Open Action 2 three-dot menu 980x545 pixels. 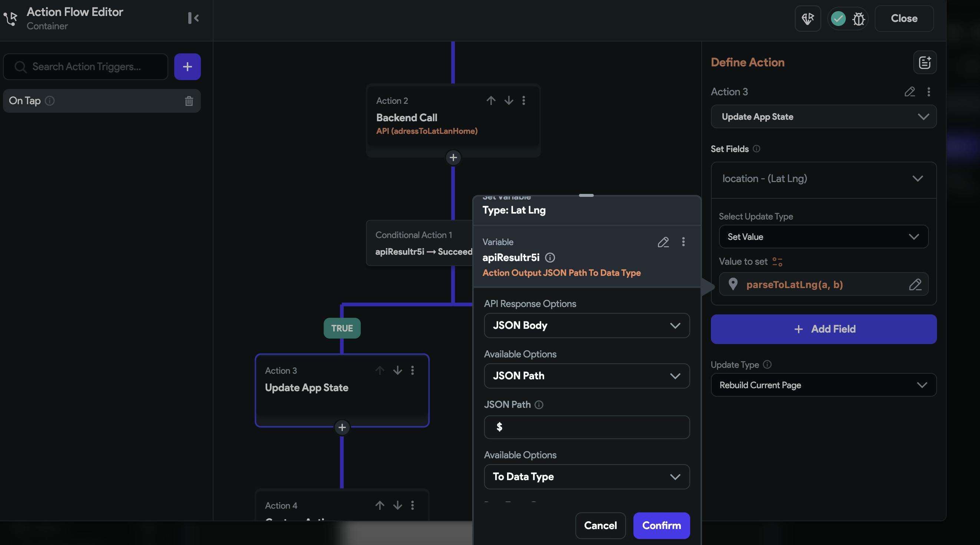[524, 100]
